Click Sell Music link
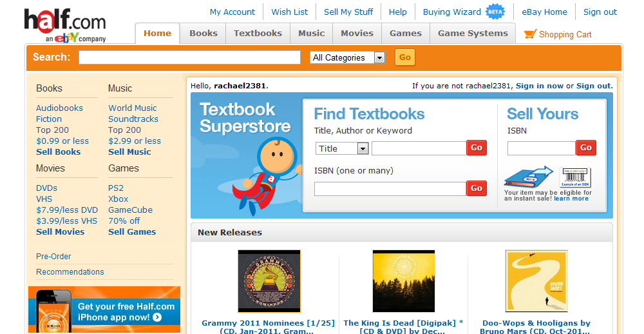 (130, 152)
